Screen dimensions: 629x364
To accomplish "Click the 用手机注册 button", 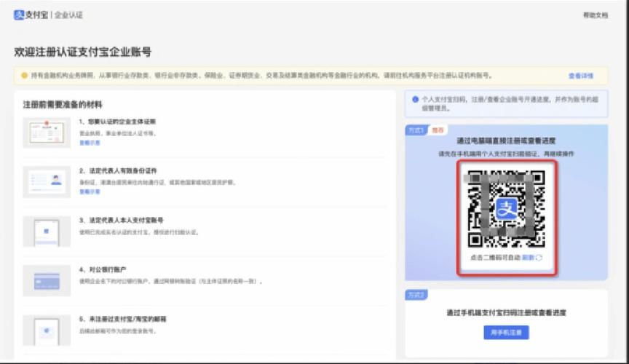I will point(506,332).
